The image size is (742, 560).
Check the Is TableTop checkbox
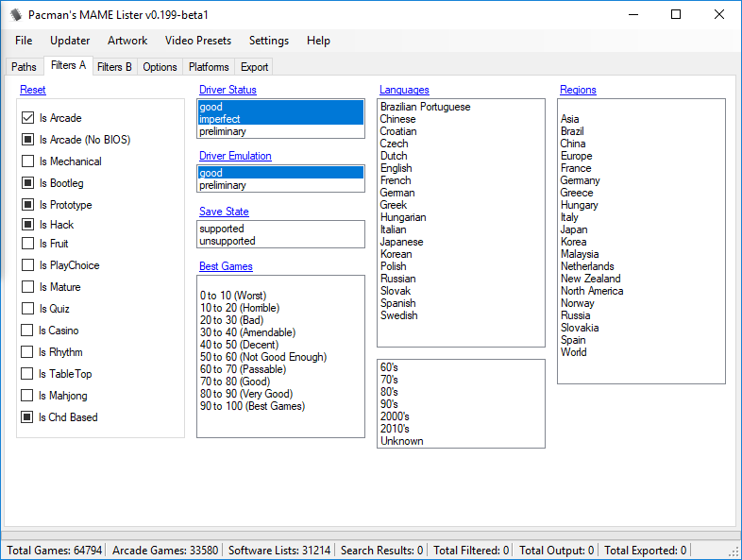coord(27,374)
